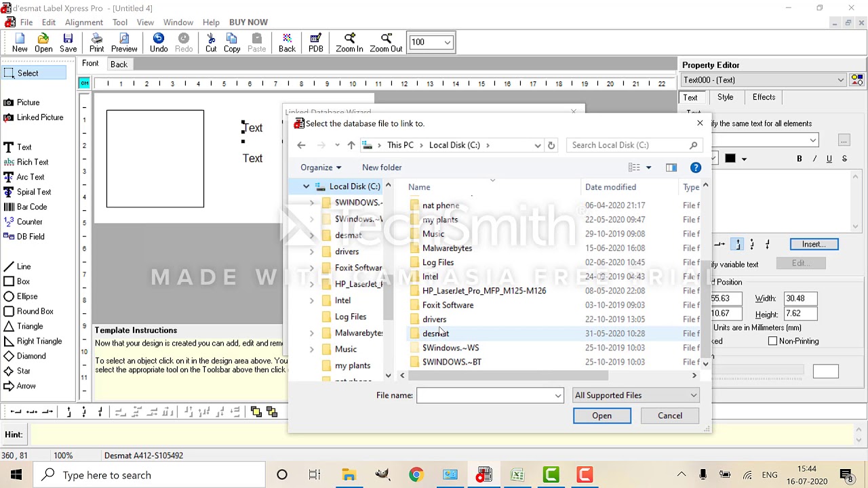868x488 pixels.
Task: Click the Zoom In icon
Action: [x=349, y=43]
